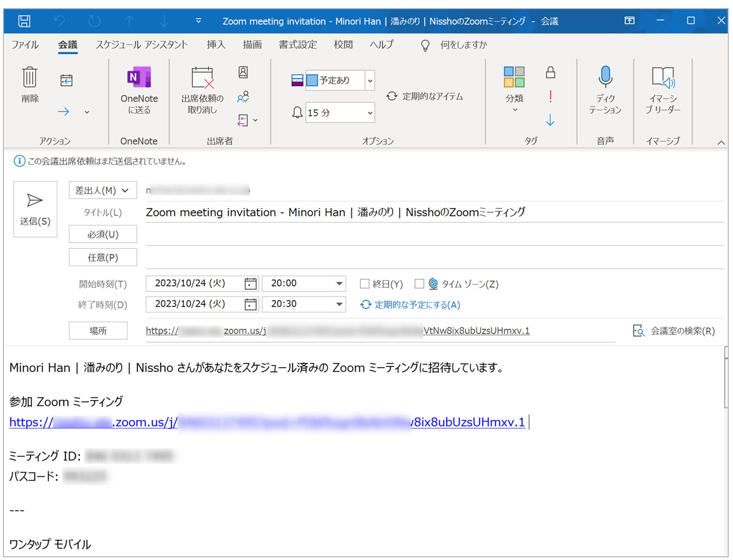The height and width of the screenshot is (560, 733).
Task: Open the 20:00 start time dropdown
Action: point(339,284)
